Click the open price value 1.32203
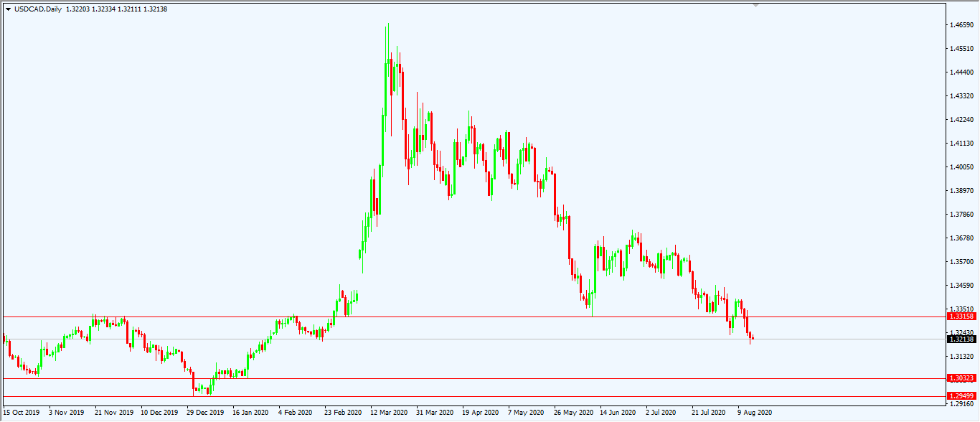Screen dimensions: 980x422 click(78, 9)
